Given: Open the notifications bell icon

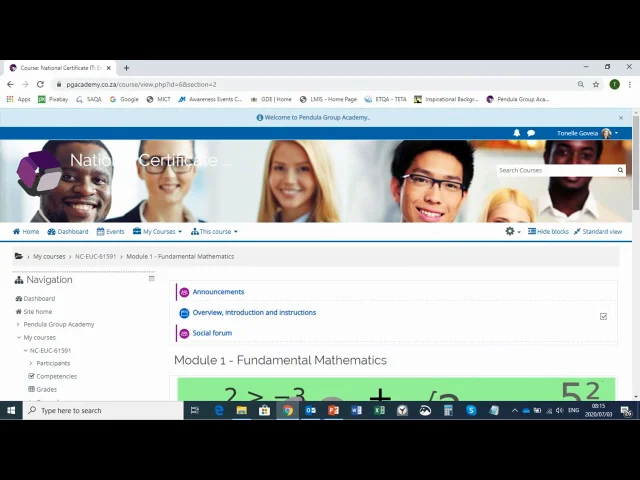Looking at the screenshot, I should (517, 133).
